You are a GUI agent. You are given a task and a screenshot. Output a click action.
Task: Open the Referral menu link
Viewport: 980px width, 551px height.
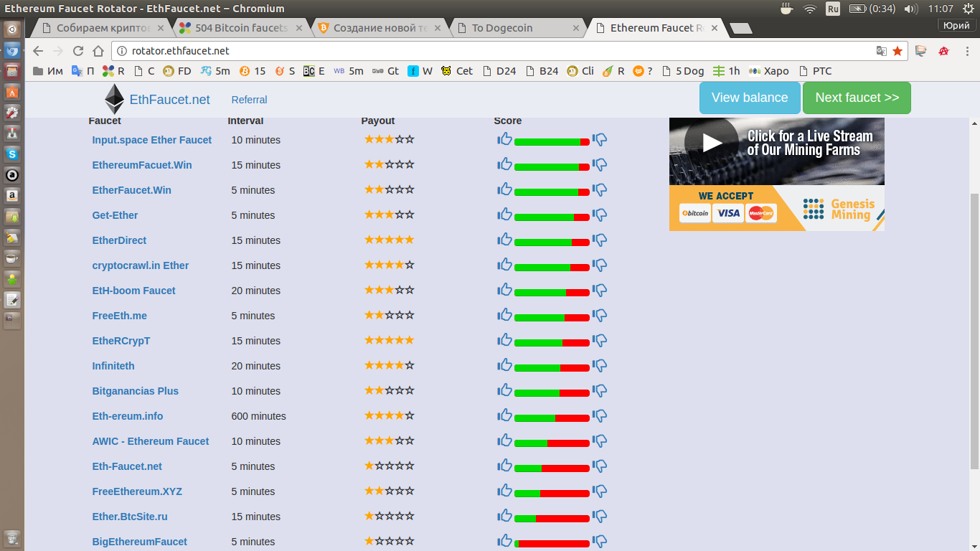click(249, 100)
